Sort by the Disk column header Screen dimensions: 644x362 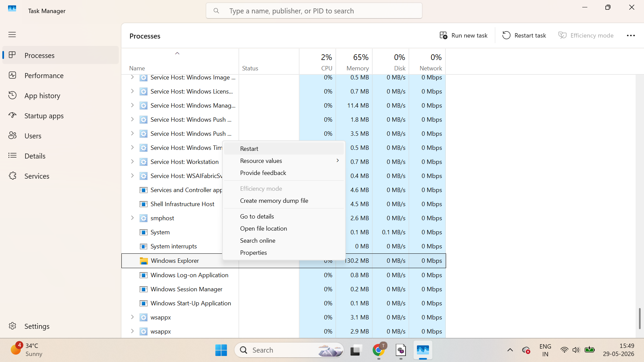tap(391, 61)
